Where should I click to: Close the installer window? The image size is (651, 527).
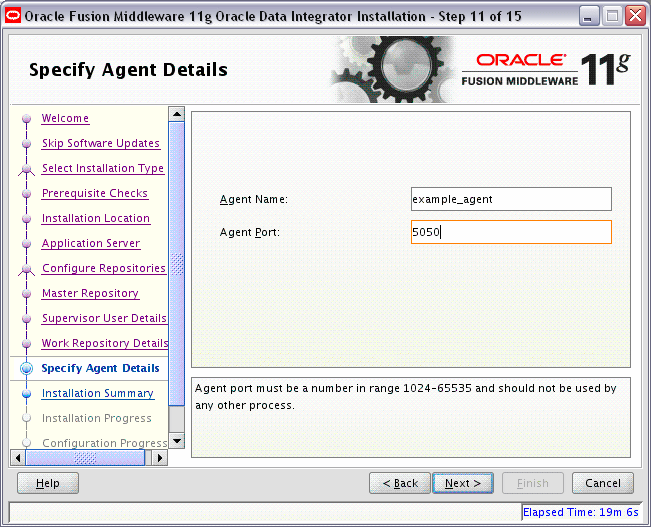click(x=636, y=16)
